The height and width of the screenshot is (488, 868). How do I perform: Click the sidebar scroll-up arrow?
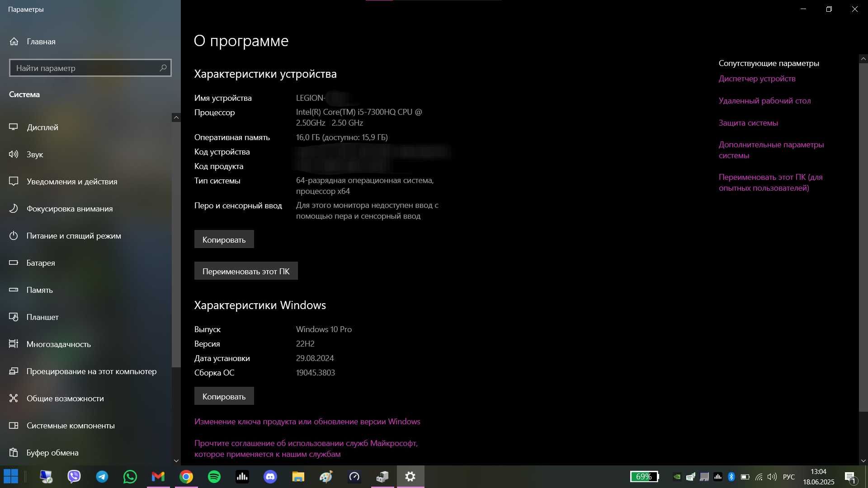[176, 117]
